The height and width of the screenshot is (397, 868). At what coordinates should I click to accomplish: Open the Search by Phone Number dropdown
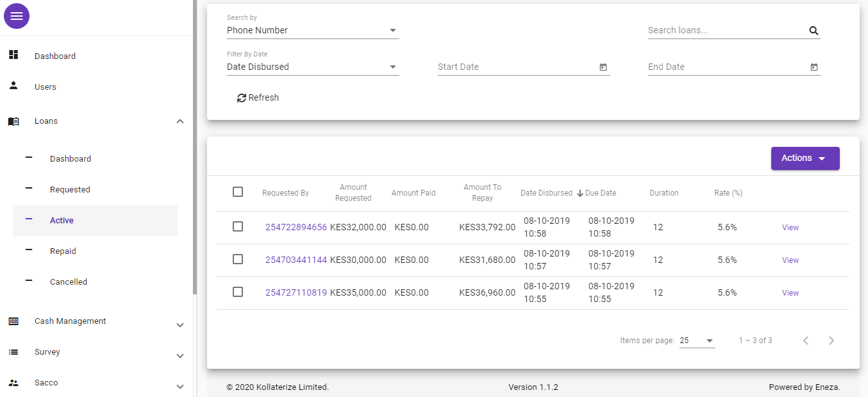coord(313,30)
